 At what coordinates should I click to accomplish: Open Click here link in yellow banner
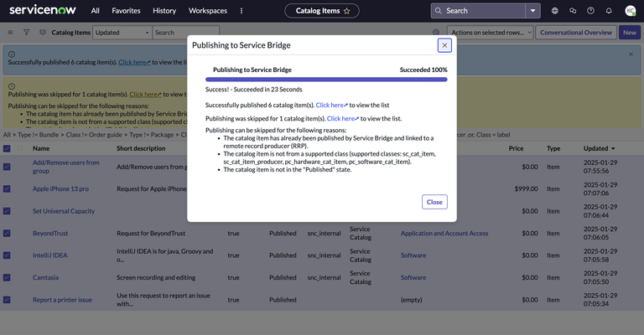click(x=145, y=95)
